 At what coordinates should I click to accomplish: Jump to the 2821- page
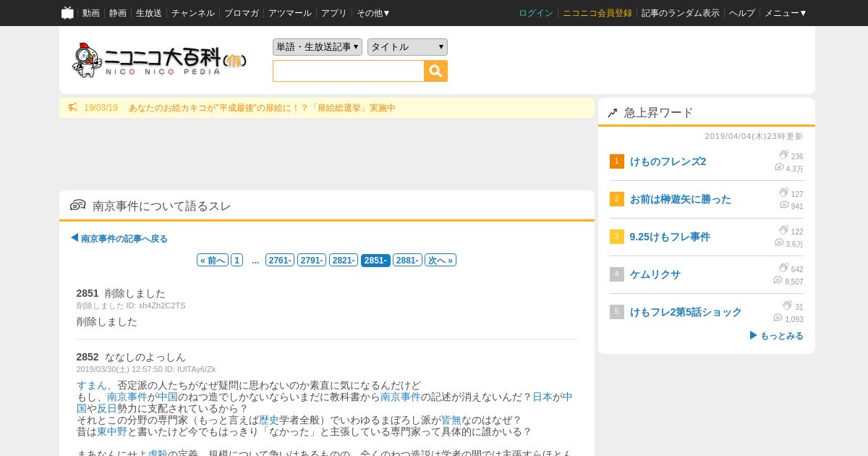344,261
